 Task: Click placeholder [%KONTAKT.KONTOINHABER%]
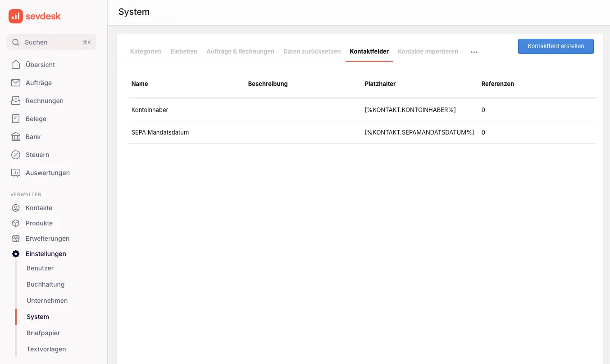(410, 110)
